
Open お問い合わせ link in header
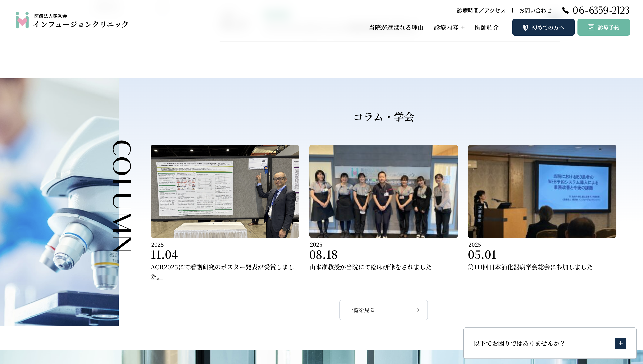pos(535,10)
